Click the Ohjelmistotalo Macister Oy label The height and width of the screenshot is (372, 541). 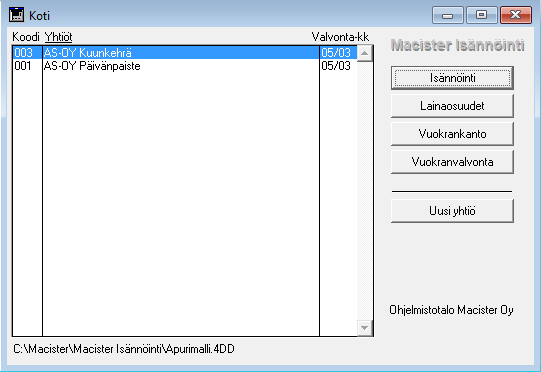(451, 310)
